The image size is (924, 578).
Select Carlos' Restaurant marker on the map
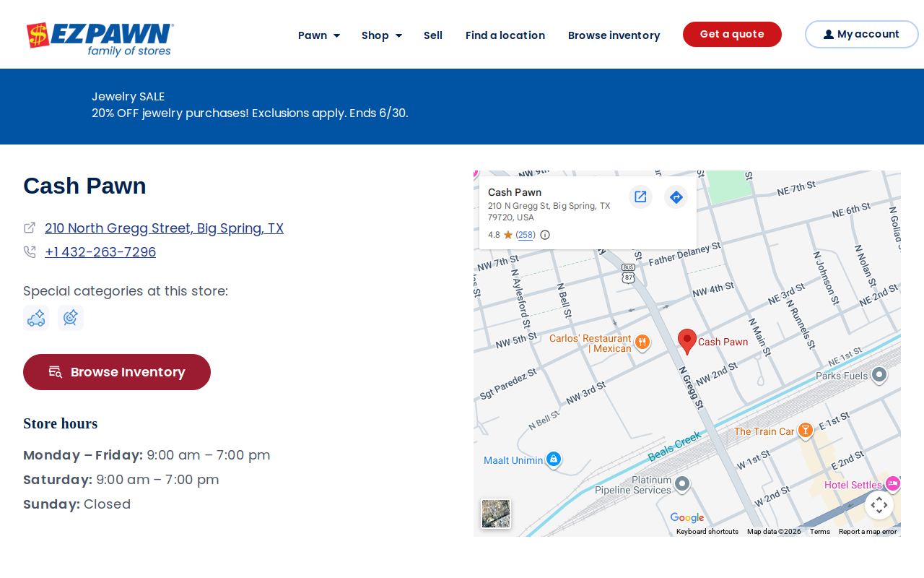click(642, 342)
